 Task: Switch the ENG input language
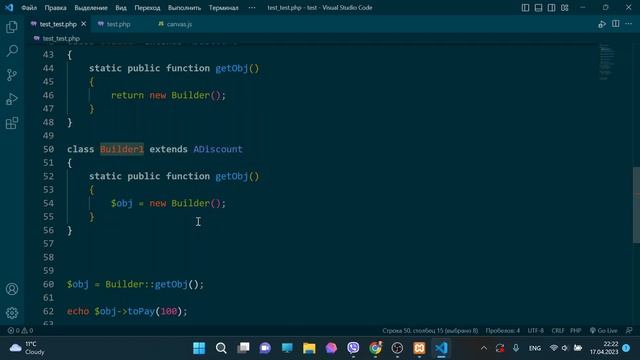pos(535,348)
